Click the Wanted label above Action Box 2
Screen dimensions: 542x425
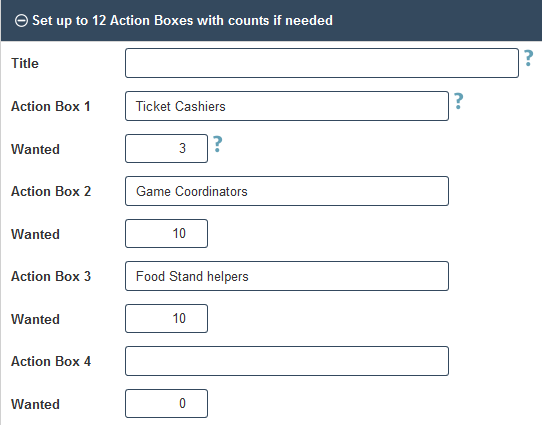(x=35, y=149)
